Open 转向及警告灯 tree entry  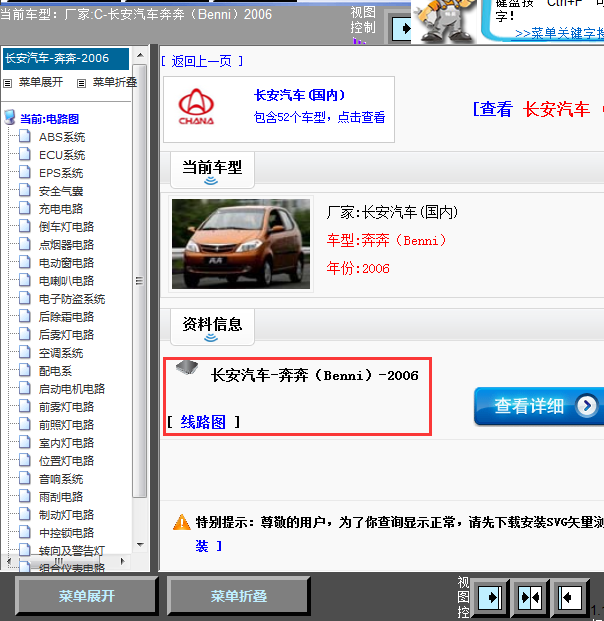pyautogui.click(x=72, y=551)
